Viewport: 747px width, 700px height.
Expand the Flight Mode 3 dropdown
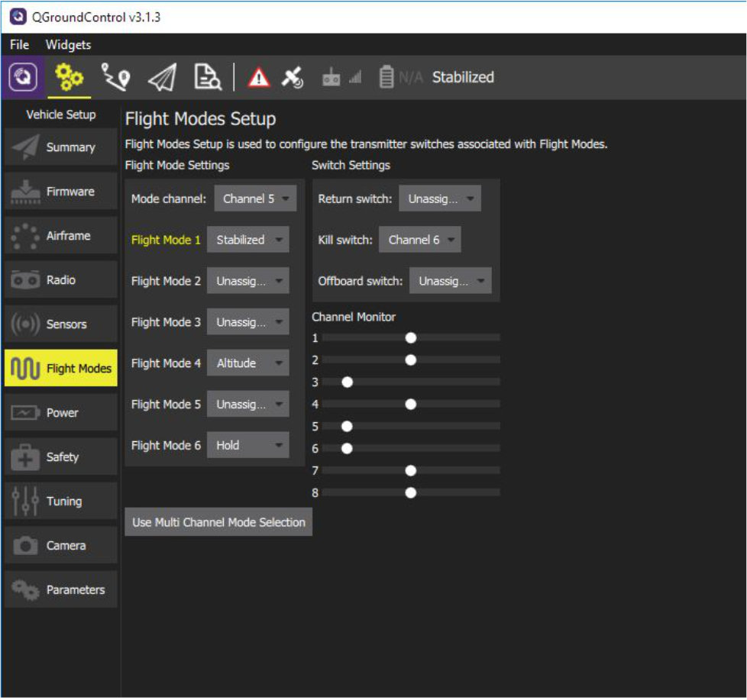[x=247, y=322]
